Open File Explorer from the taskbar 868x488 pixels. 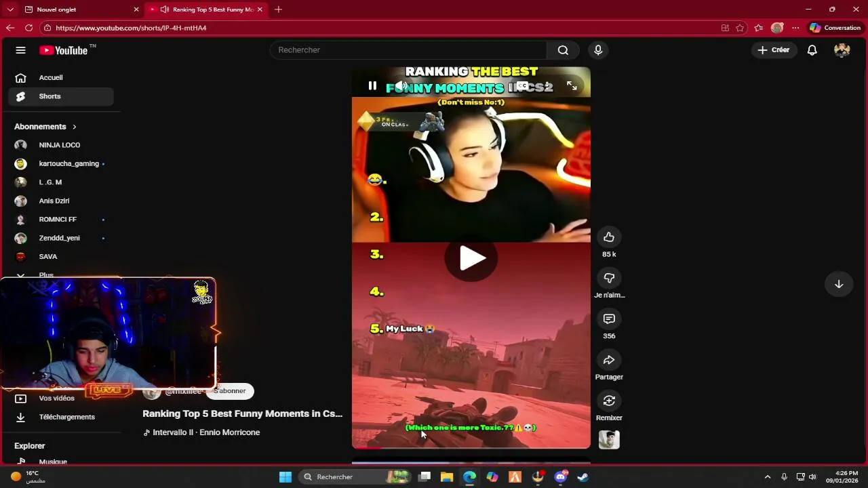point(447,477)
